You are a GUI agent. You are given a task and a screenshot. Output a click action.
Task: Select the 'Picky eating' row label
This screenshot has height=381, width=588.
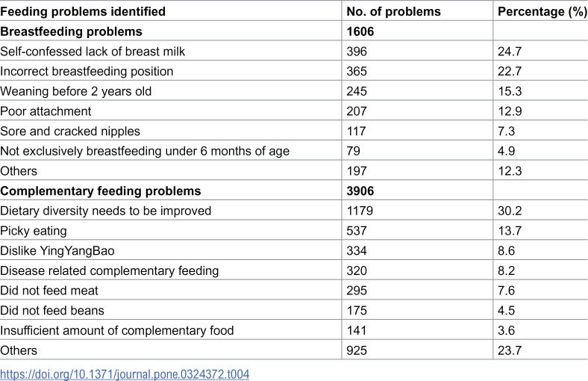(x=34, y=231)
